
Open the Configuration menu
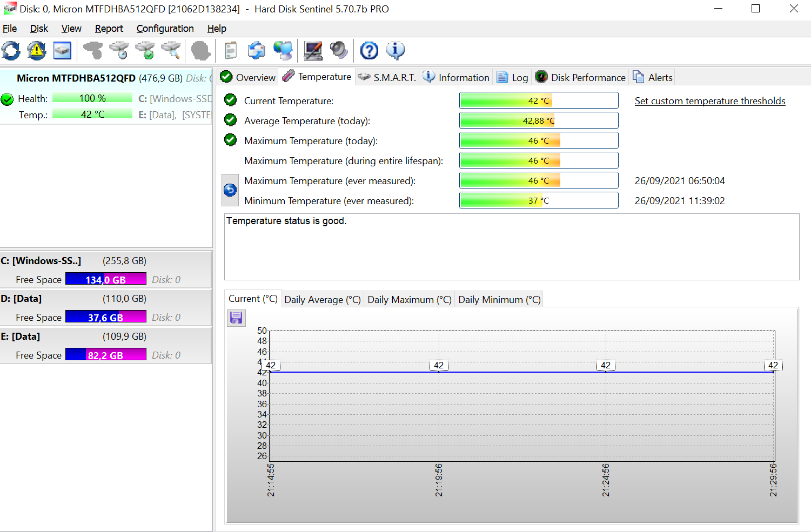[165, 29]
